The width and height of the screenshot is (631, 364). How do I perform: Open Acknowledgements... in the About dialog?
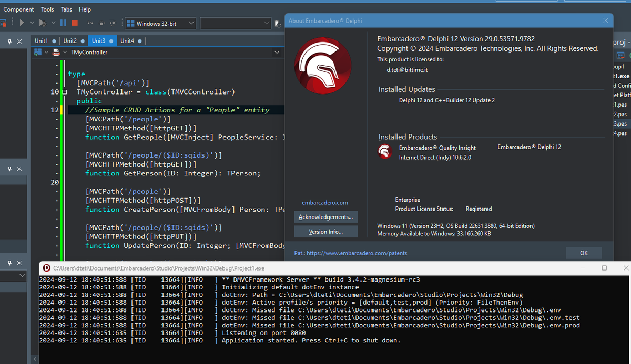[x=325, y=217]
